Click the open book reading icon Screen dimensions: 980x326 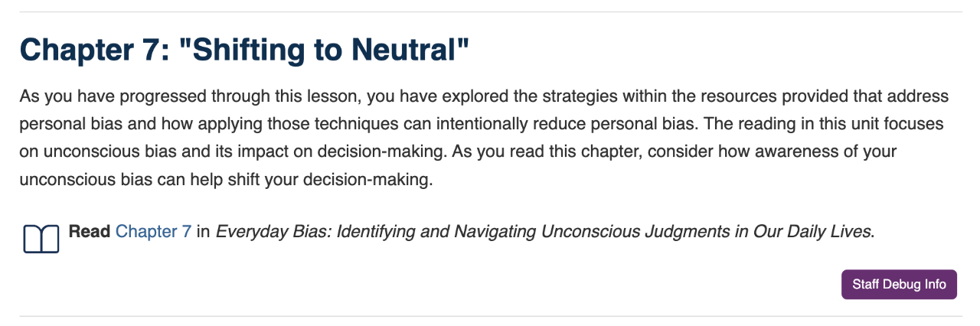(x=41, y=239)
